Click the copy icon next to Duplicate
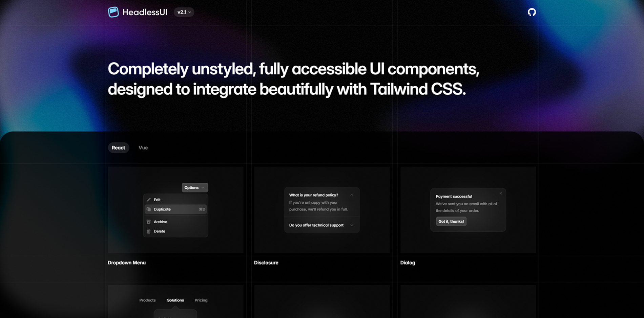Screen dimensions: 644x318 pos(148,209)
